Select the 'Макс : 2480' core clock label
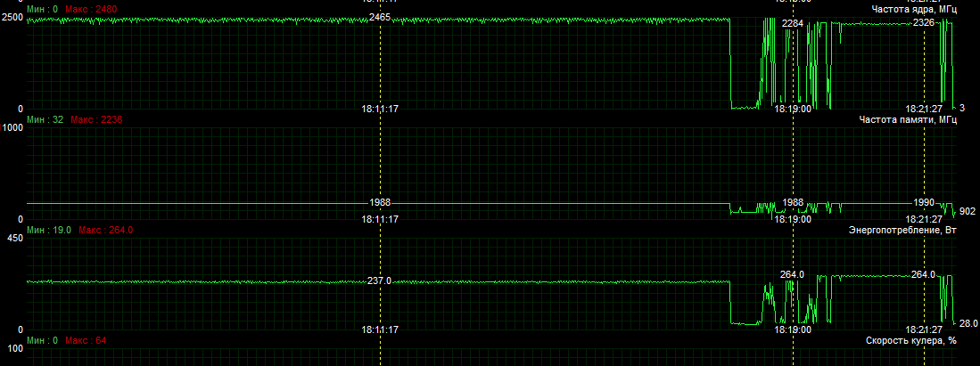The width and height of the screenshot is (980, 366). pos(91,10)
